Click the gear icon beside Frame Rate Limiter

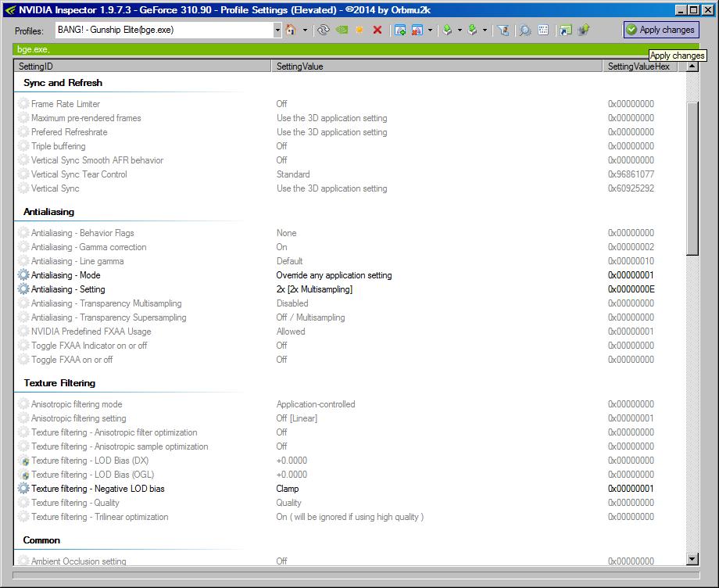pyautogui.click(x=23, y=104)
